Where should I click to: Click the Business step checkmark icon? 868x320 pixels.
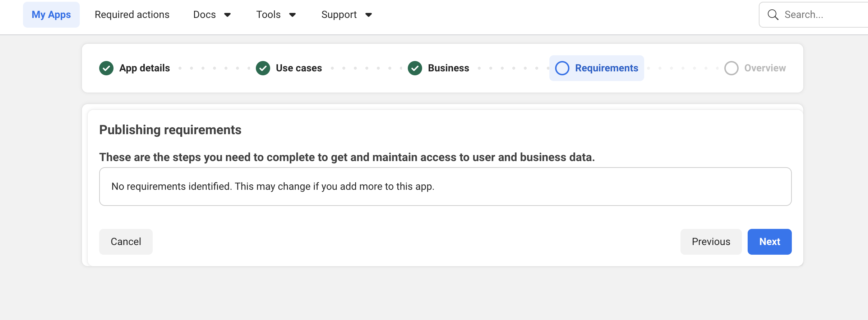pos(415,68)
